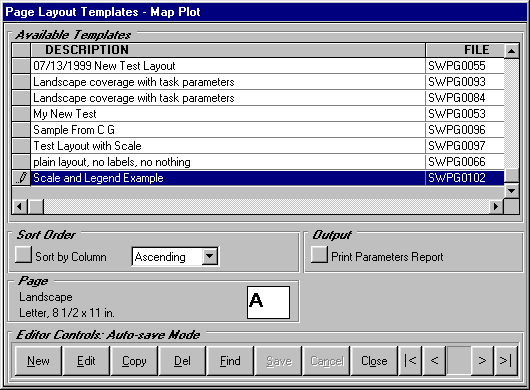Jump to first record navigation button

[410, 361]
